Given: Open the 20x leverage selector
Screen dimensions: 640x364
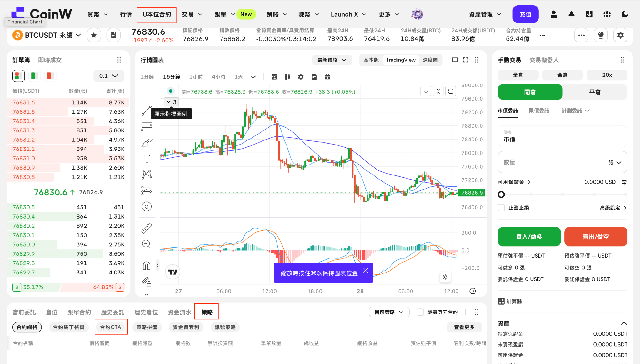Looking at the screenshot, I should click(607, 75).
